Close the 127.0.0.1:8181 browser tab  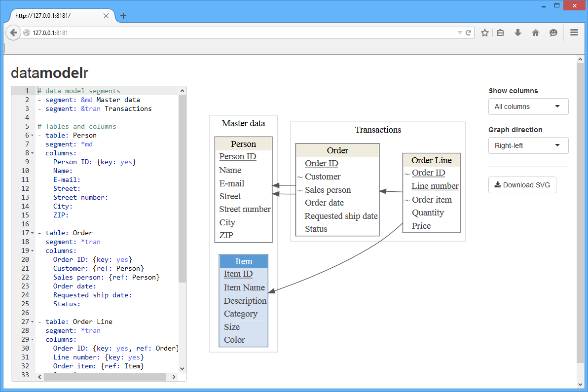tap(106, 16)
